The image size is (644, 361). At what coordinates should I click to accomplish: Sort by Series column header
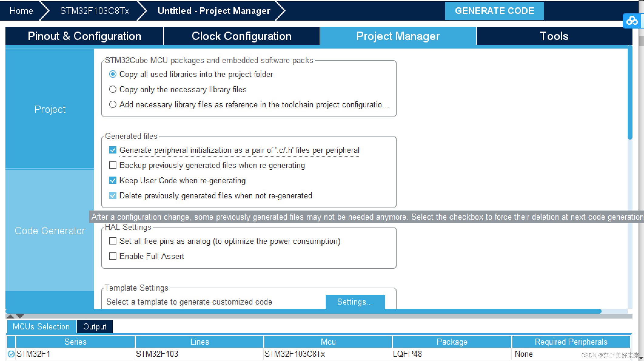pos(75,342)
